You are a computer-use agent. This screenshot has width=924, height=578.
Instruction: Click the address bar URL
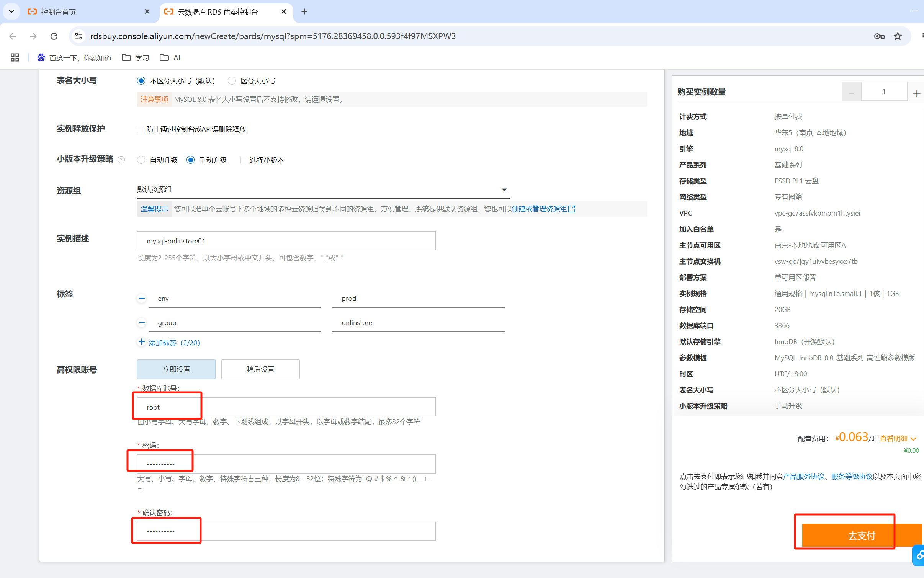273,36
